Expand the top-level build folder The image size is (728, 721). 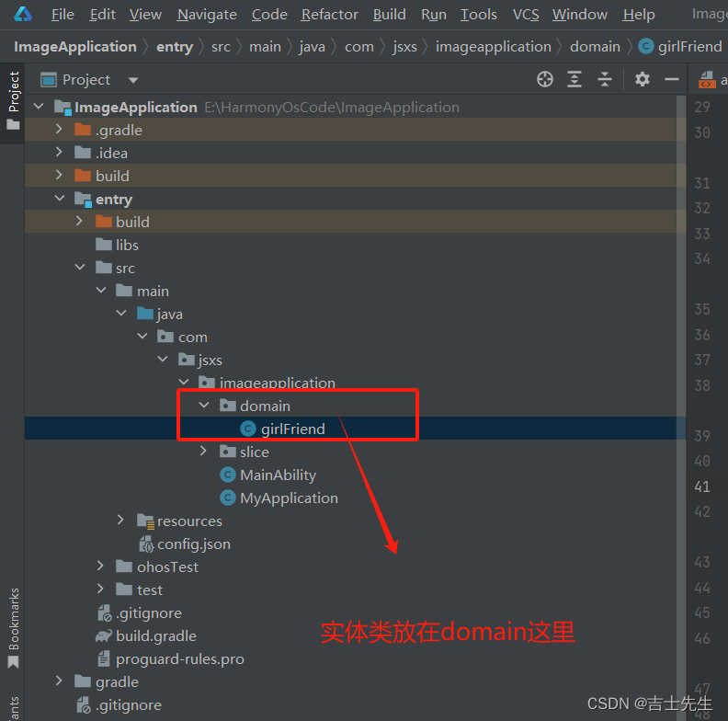click(x=59, y=175)
